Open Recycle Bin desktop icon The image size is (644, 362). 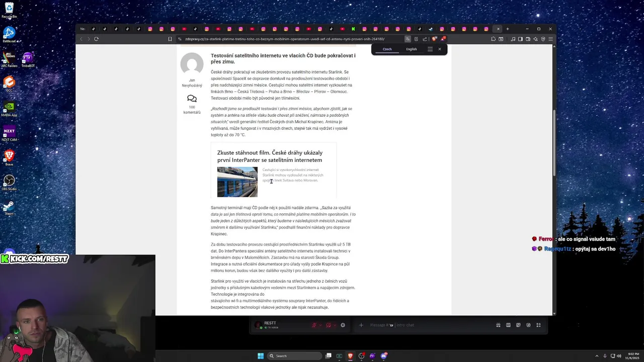[x=9, y=10]
